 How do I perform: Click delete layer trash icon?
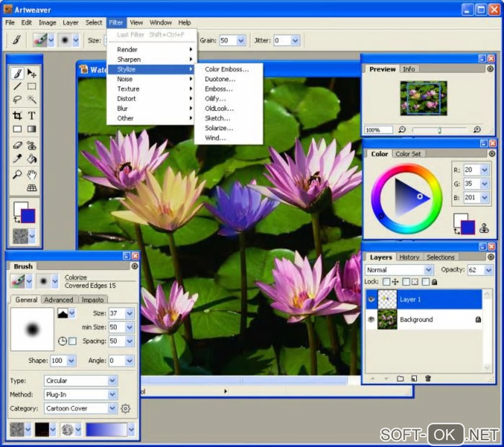coord(428,378)
